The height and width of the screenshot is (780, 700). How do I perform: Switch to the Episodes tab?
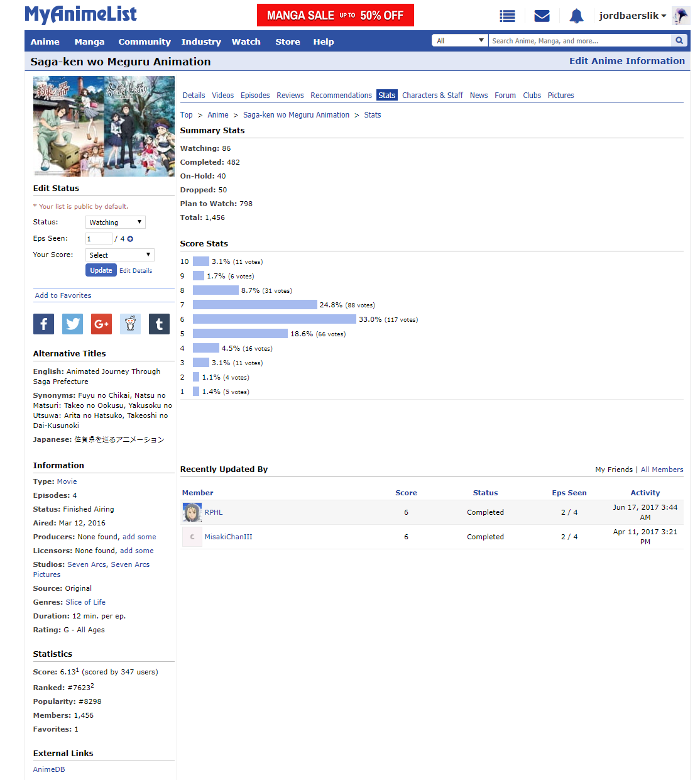pyautogui.click(x=255, y=96)
